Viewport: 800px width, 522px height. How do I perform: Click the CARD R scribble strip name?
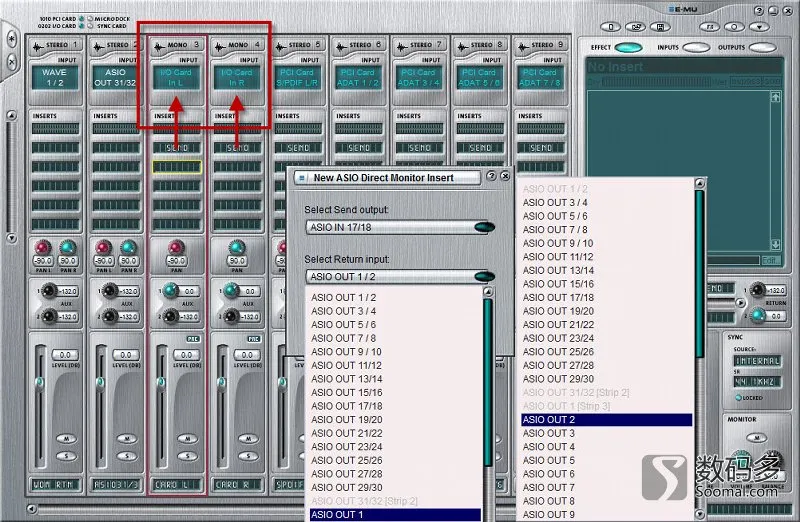237,484
